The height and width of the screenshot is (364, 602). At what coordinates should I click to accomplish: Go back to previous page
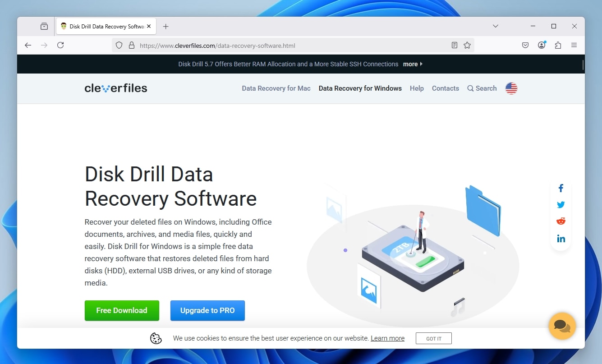(28, 45)
